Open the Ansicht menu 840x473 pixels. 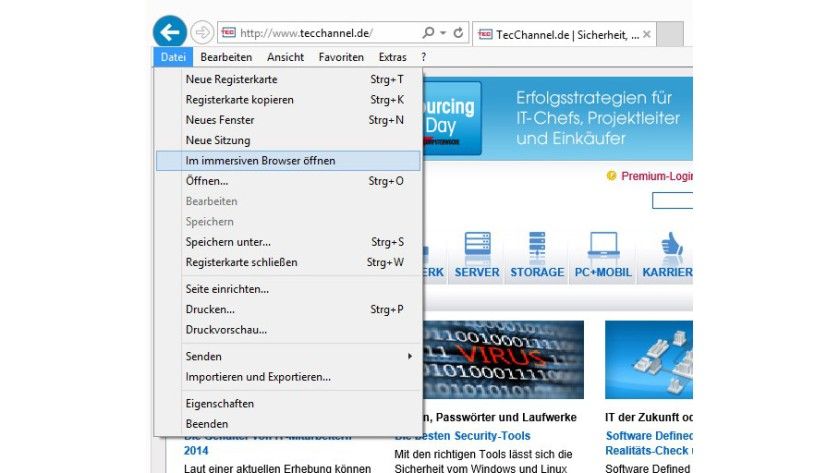(x=285, y=57)
